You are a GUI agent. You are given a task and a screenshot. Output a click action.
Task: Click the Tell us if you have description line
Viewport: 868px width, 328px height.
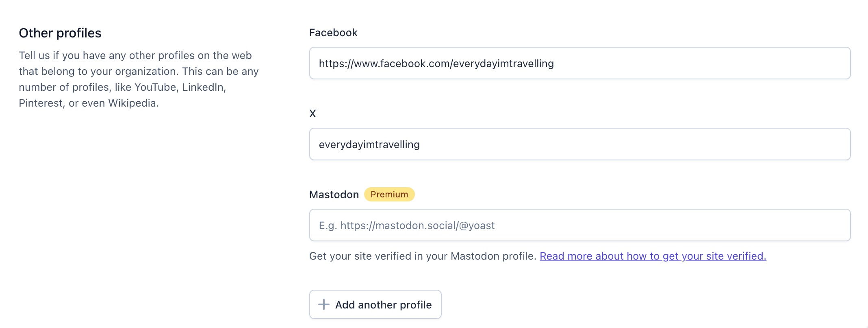click(x=135, y=55)
